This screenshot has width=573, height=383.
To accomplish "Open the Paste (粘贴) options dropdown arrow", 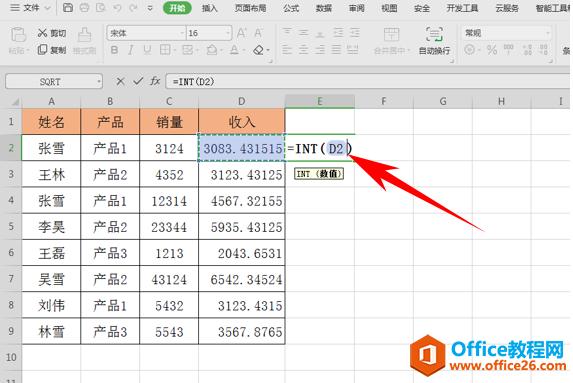I will pos(27,50).
